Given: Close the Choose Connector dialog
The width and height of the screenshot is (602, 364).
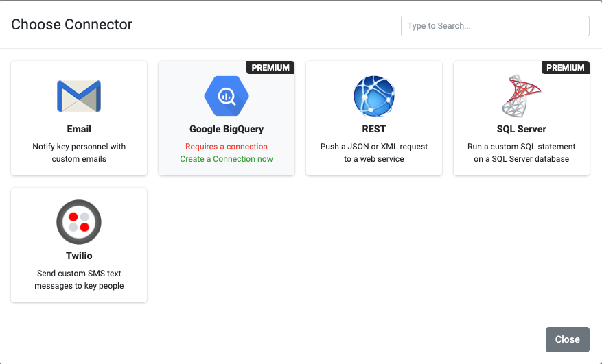Looking at the screenshot, I should [x=568, y=339].
